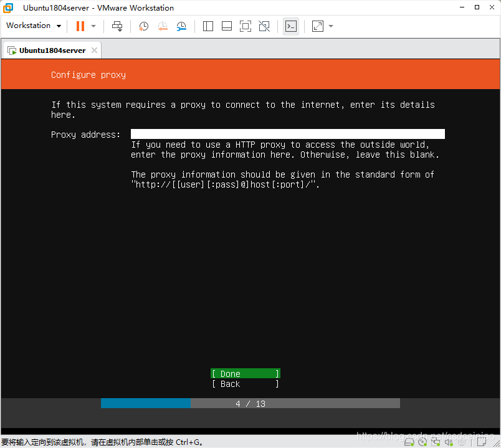Open the power options dropdown arrow
The image size is (501, 448).
pyautogui.click(x=93, y=26)
